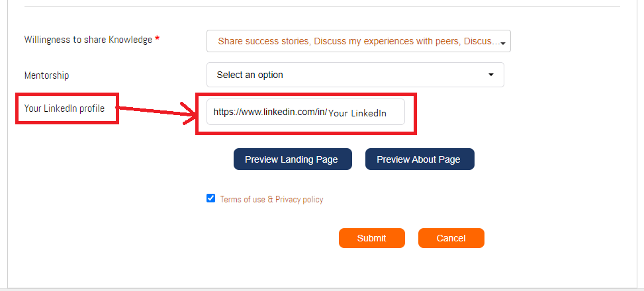Screen dimensions: 644x291
Task: Open the Terms of use link
Action: (x=242, y=199)
